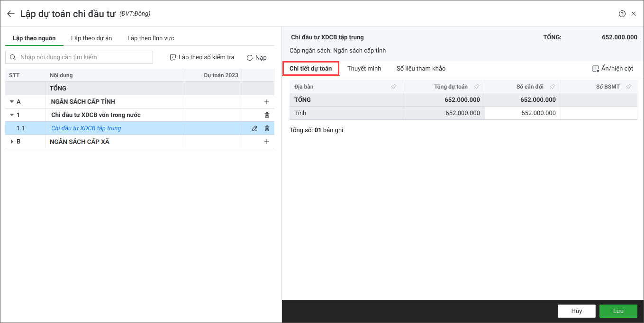The image size is (644, 323).
Task: Click the green Lưu button
Action: pos(618,311)
